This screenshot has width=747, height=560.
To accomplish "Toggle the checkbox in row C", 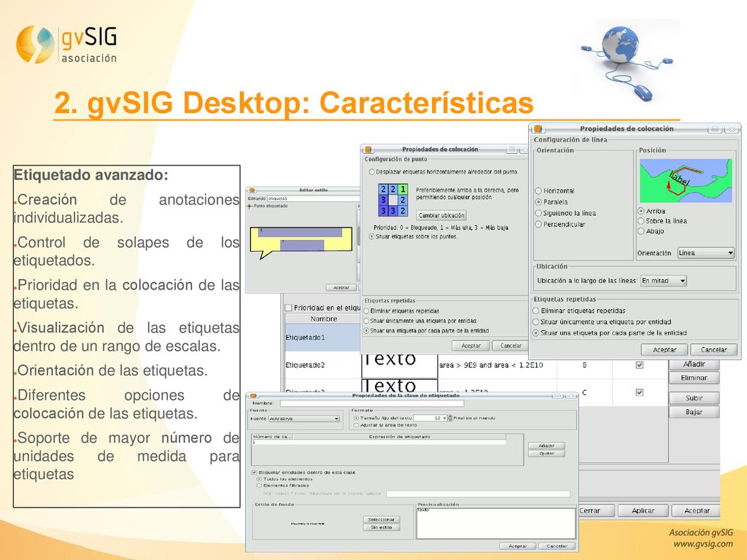I will coord(639,392).
